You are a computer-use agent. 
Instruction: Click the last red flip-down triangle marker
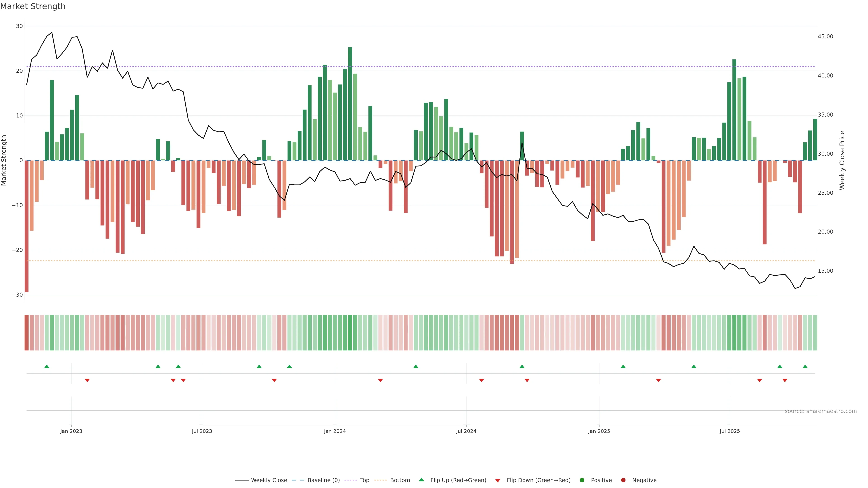pos(785,380)
